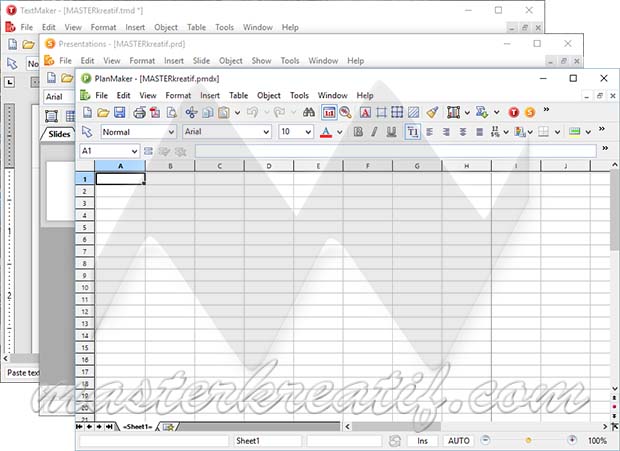This screenshot has width=620, height=451.
Task: Use the format painter brush icon
Action: (432, 112)
